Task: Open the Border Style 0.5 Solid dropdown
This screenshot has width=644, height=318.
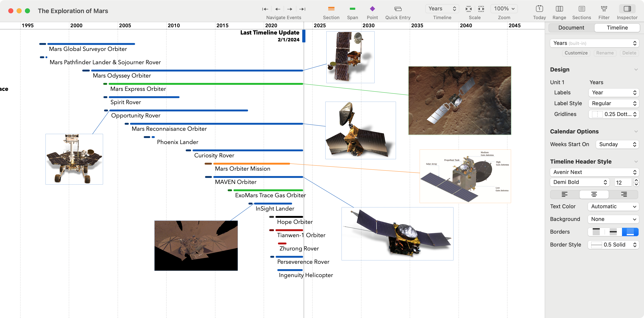Action: pos(613,245)
